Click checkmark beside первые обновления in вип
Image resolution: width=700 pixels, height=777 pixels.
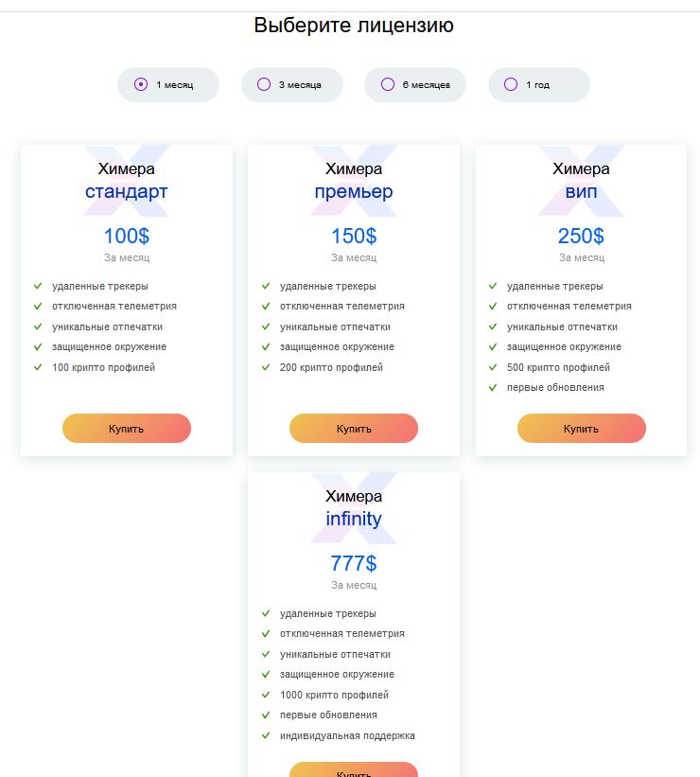pyautogui.click(x=493, y=387)
